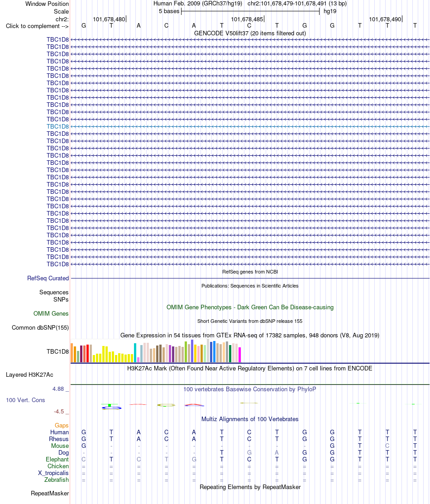Select the 'Scale' label in the ruler
Image resolution: width=430 pixels, height=504 pixels.
coord(61,11)
